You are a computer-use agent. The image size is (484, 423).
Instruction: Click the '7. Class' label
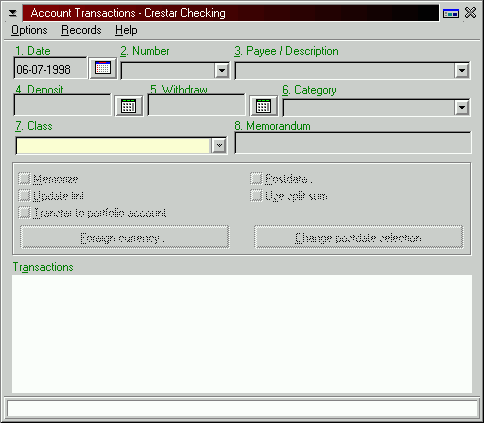34,126
